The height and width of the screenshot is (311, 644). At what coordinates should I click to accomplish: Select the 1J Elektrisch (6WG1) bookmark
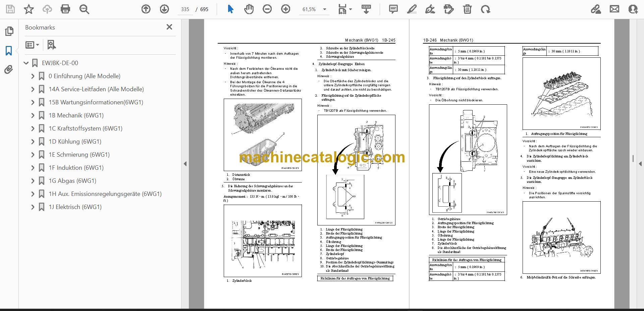75,207
